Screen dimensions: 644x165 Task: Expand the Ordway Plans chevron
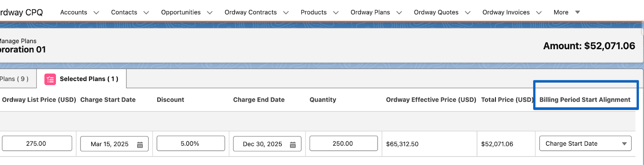pos(399,13)
